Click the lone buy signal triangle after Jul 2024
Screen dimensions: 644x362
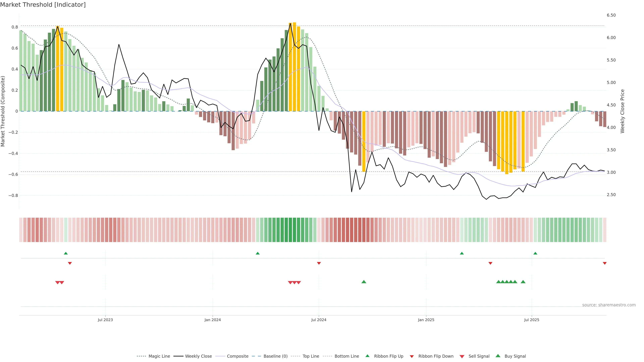coord(364,282)
